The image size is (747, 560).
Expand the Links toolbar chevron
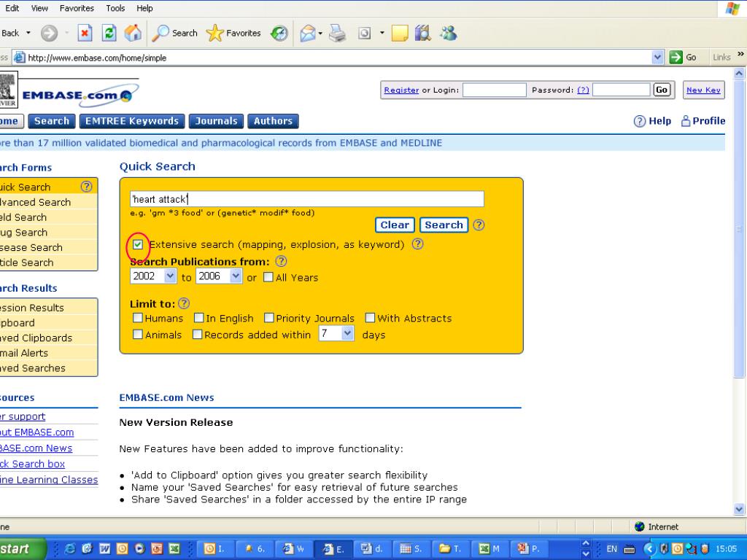(x=740, y=54)
